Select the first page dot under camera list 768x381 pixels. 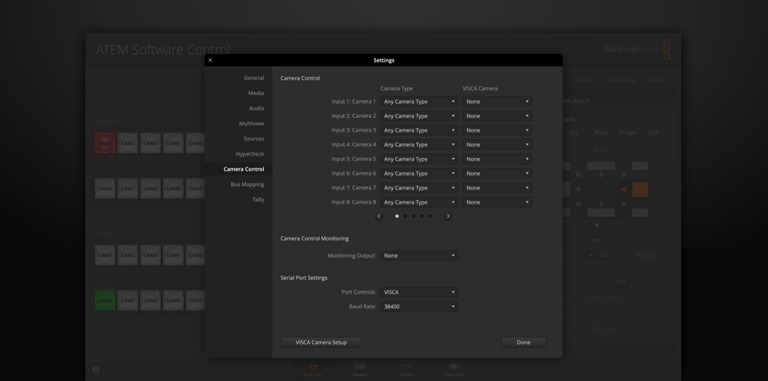[x=397, y=216]
